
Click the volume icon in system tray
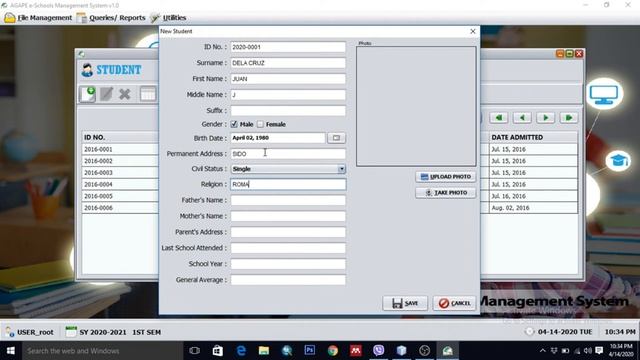click(588, 351)
